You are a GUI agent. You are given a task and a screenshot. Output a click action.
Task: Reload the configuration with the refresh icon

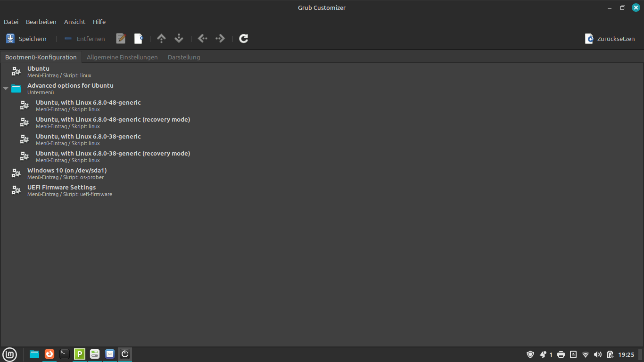(244, 39)
